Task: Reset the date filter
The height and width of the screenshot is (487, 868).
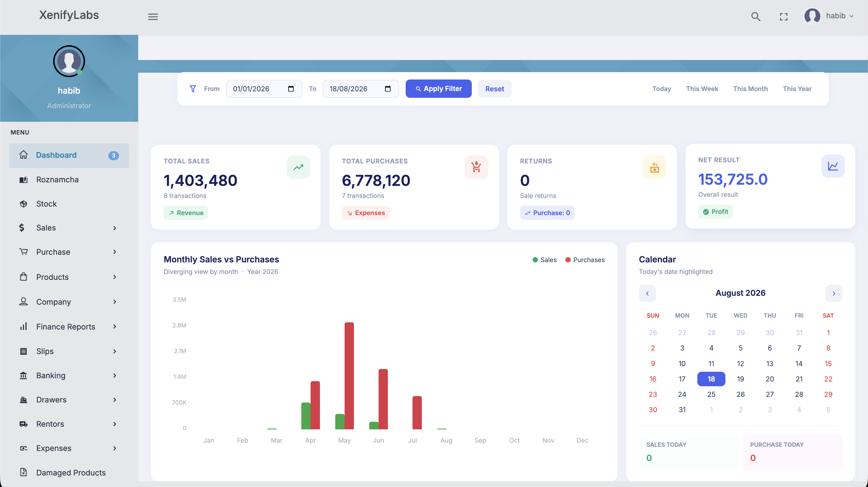Action: [494, 89]
